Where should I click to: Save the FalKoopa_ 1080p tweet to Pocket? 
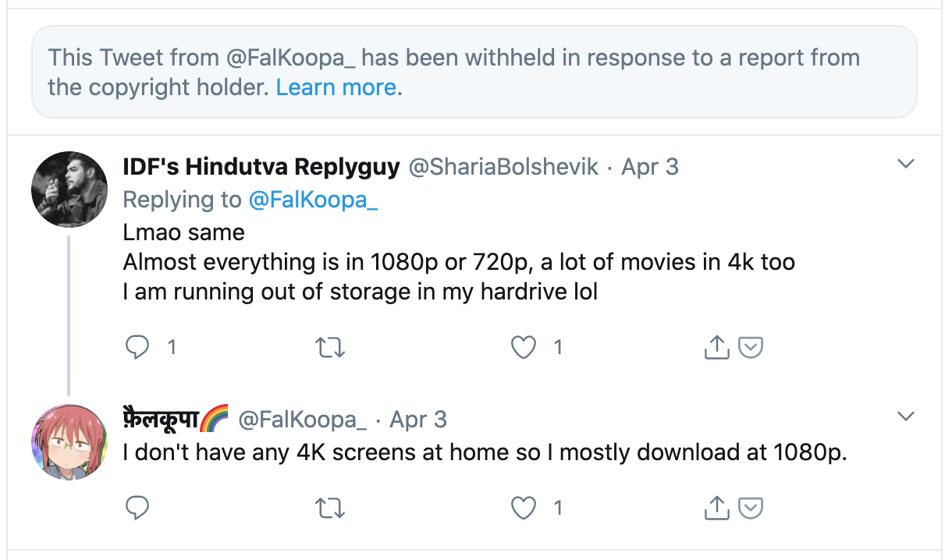pyautogui.click(x=750, y=509)
